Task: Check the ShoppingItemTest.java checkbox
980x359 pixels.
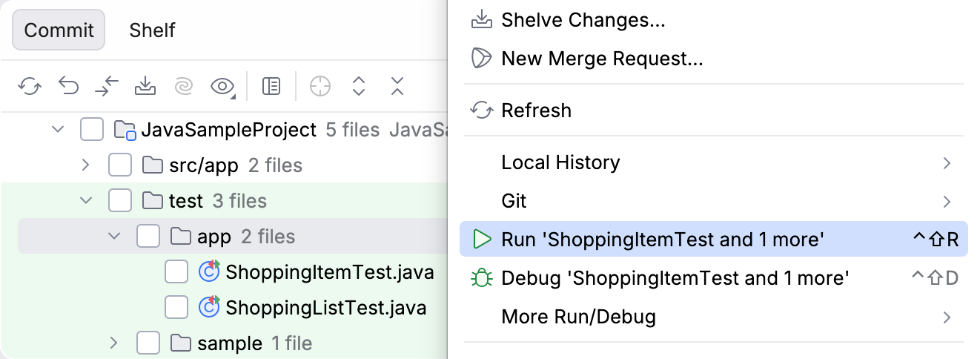Action: pyautogui.click(x=176, y=272)
